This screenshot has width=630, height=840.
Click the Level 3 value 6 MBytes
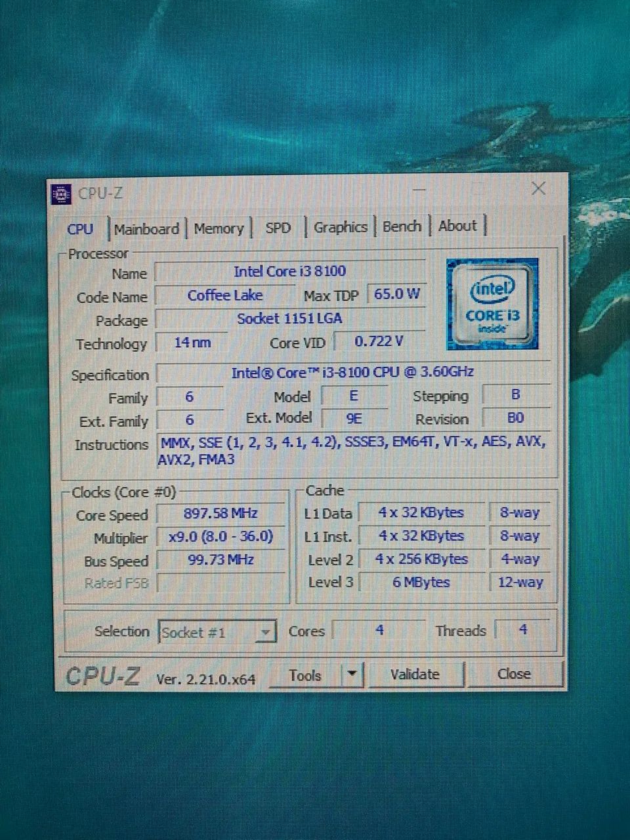coord(421,582)
